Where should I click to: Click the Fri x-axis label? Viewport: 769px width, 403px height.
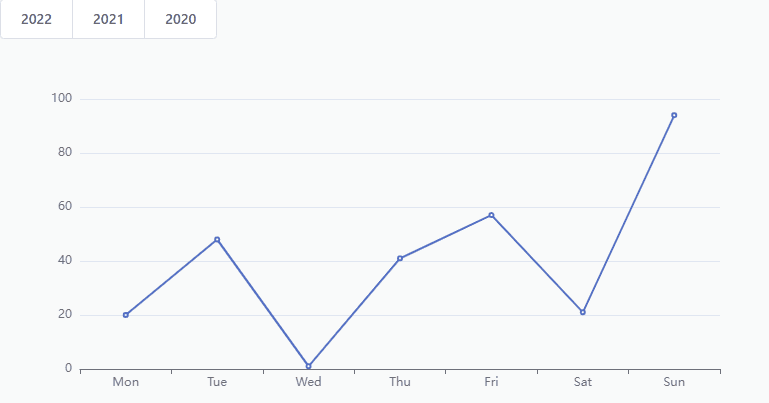point(491,382)
